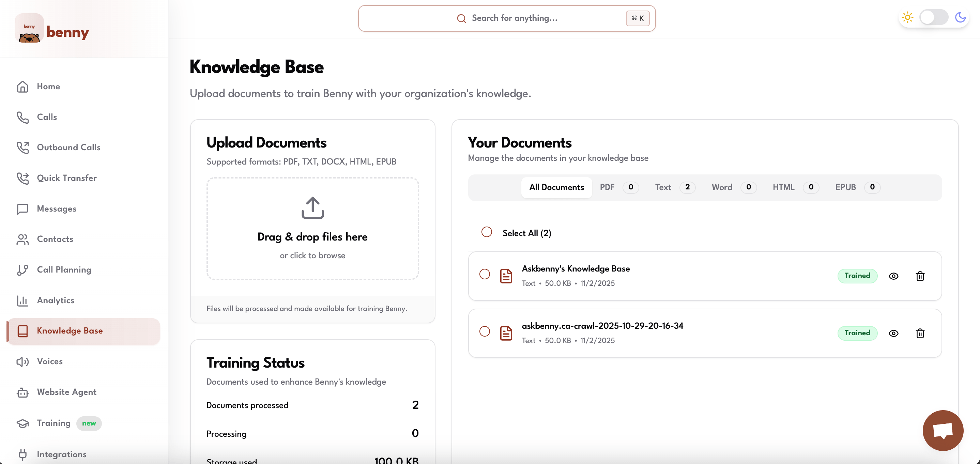This screenshot has height=464, width=980.
Task: Click the new badge beside Training
Action: coord(89,424)
